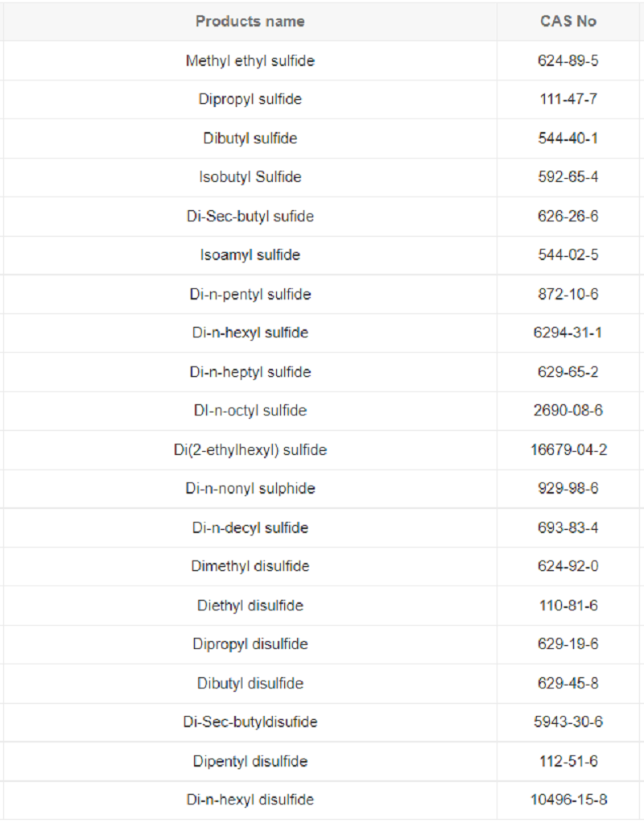This screenshot has width=644, height=823.
Task: Select CAS number 544-40-1
Action: click(x=568, y=138)
